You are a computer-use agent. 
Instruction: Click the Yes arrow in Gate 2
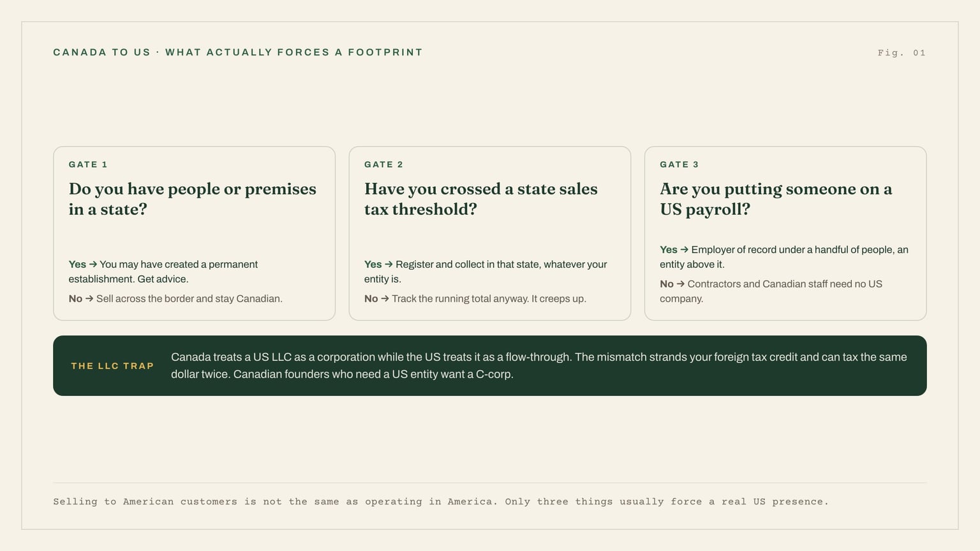click(389, 264)
